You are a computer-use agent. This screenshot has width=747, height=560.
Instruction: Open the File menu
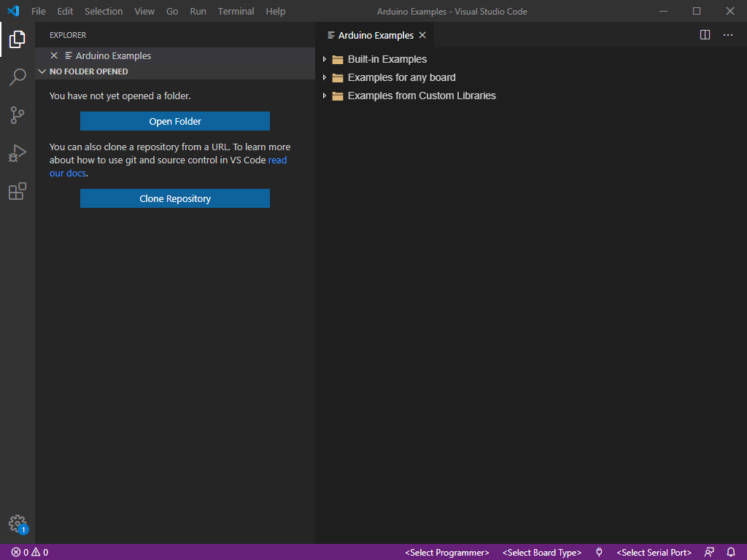[39, 11]
